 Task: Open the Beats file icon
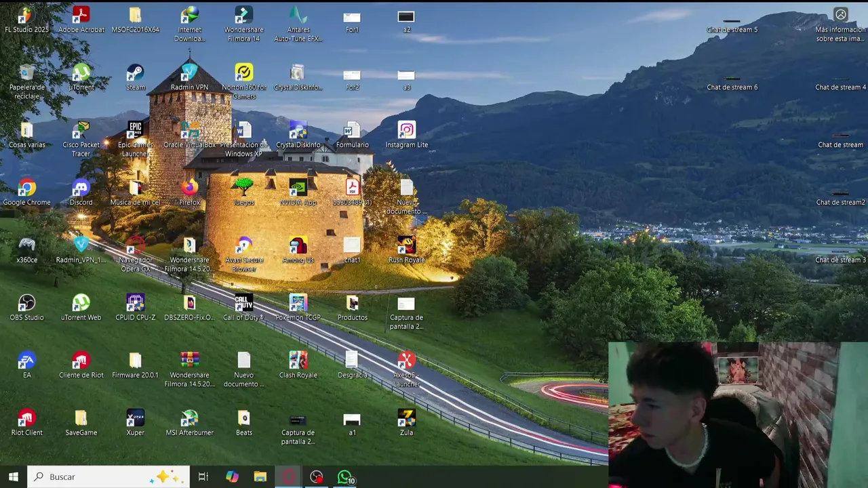click(x=243, y=418)
